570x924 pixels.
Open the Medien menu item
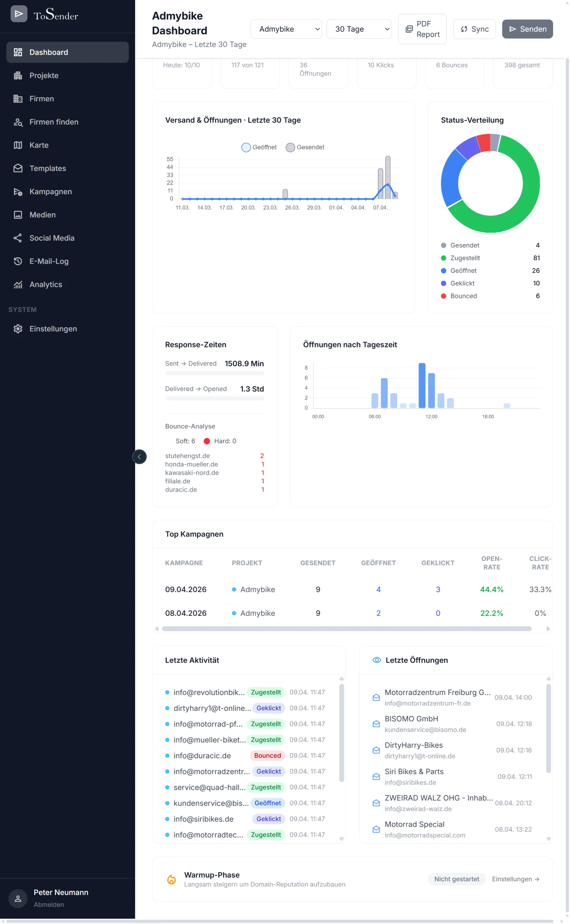pos(42,215)
